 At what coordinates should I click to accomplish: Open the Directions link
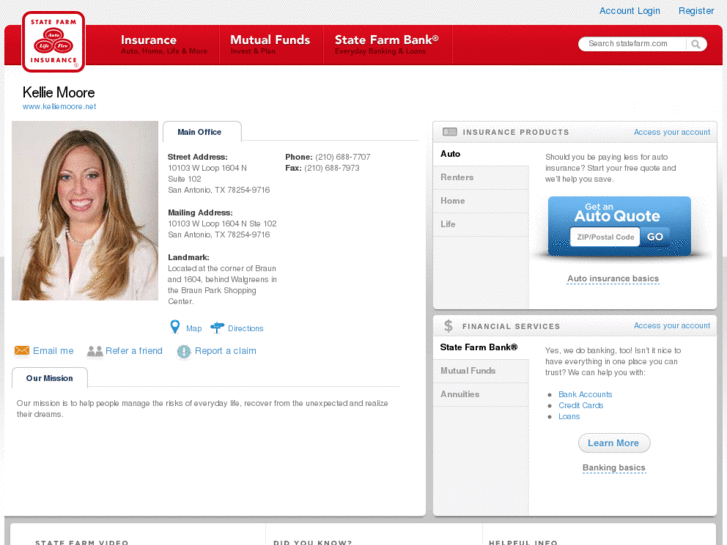[245, 328]
